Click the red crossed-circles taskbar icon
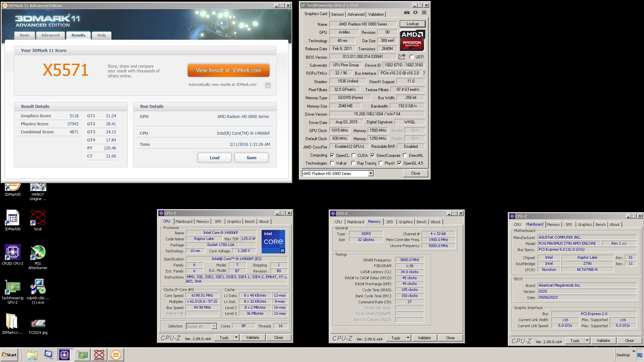Screen dimensions: 644x362 click(99, 355)
